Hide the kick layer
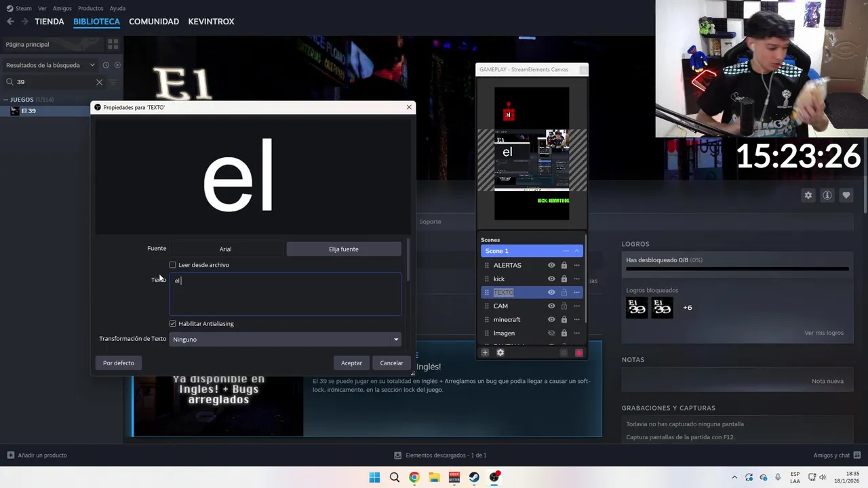 coord(551,279)
